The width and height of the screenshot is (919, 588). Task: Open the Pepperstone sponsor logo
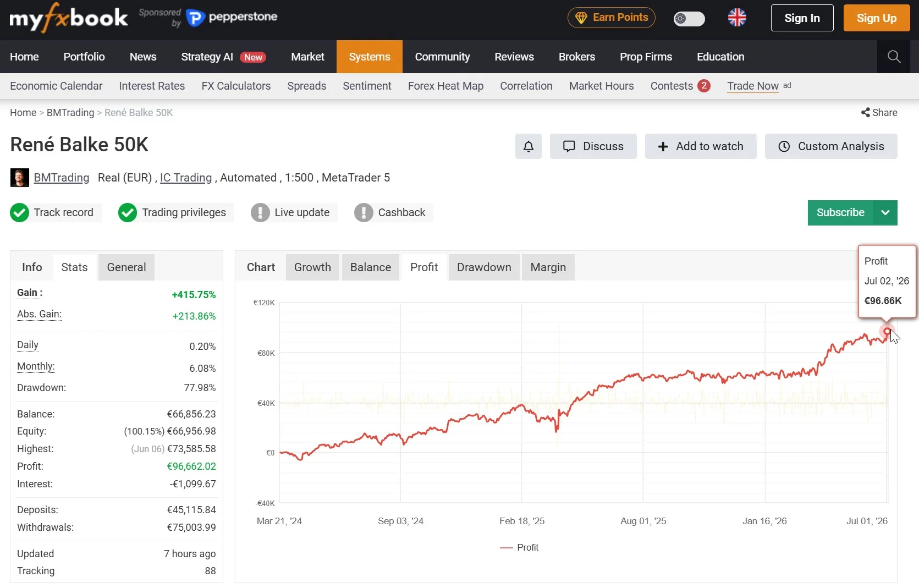232,18
